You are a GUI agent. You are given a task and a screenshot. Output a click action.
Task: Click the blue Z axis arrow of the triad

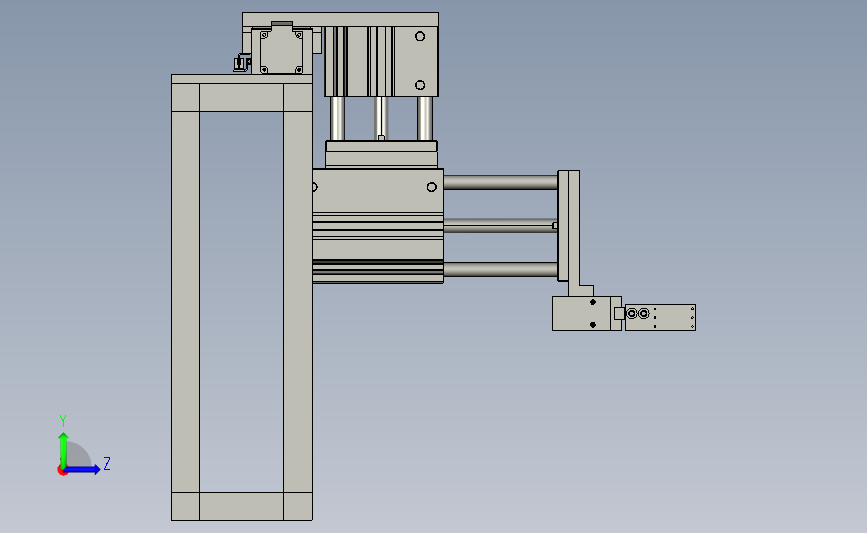81,469
